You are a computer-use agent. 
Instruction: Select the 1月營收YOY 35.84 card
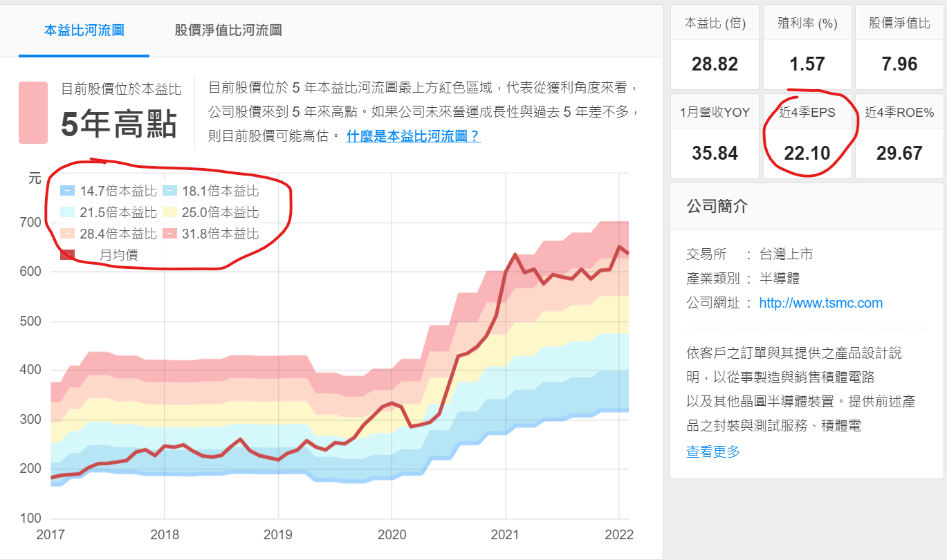(715, 136)
